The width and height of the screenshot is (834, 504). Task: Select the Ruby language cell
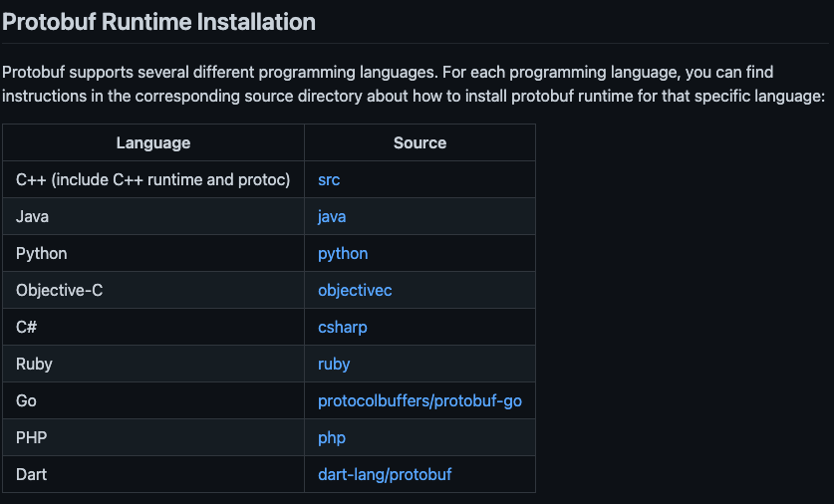pos(34,365)
